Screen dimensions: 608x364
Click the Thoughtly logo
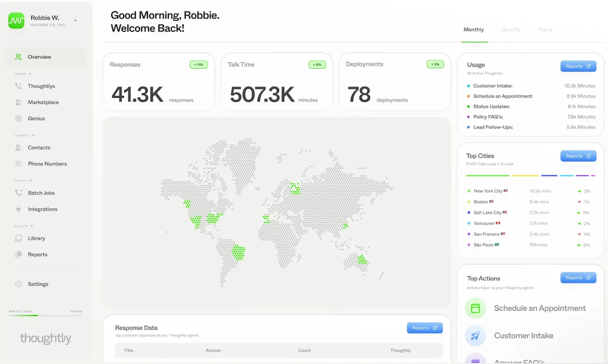pyautogui.click(x=45, y=339)
